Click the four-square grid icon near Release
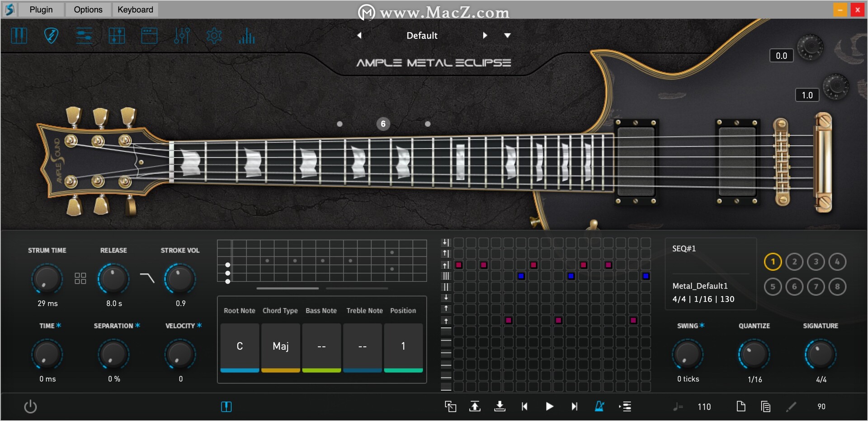Image resolution: width=868 pixels, height=421 pixels. coord(80,278)
